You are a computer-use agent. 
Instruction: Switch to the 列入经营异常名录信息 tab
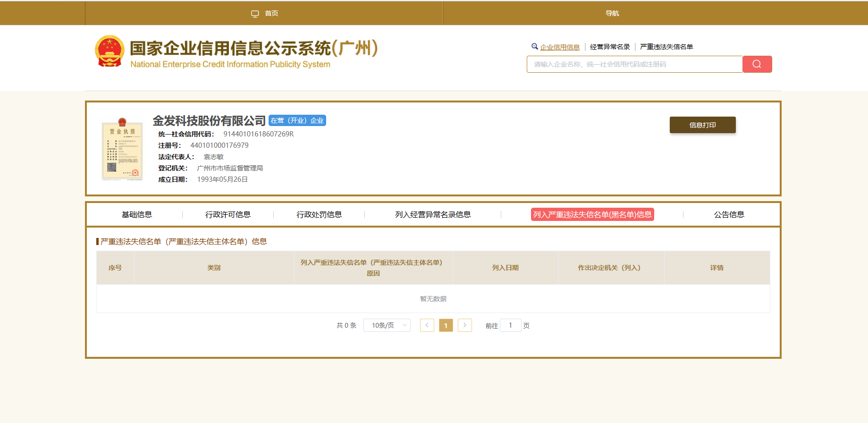[433, 214]
